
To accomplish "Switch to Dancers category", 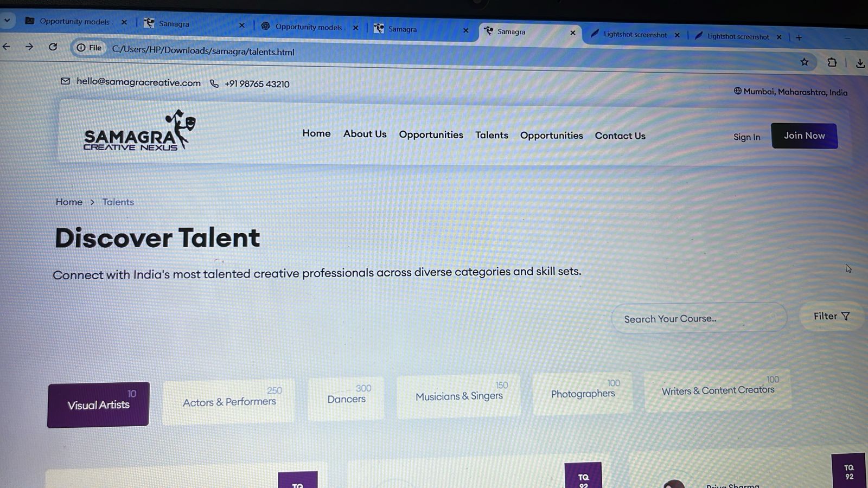I will 346,399.
